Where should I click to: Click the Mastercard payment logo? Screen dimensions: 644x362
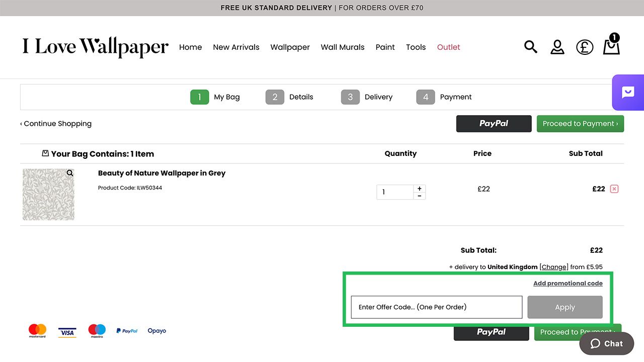point(37,331)
